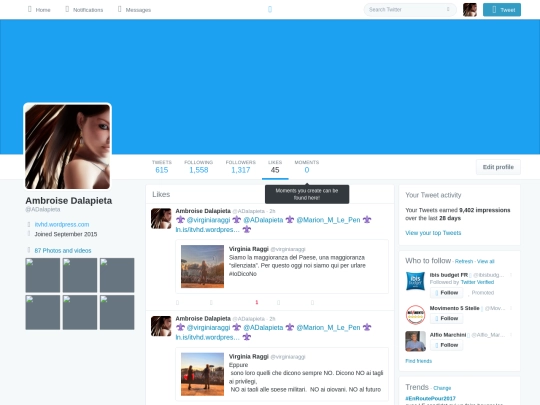Open the ln.is/itvhd.wordpres… link in the first tweet
The image size is (540, 405).
coord(207,230)
